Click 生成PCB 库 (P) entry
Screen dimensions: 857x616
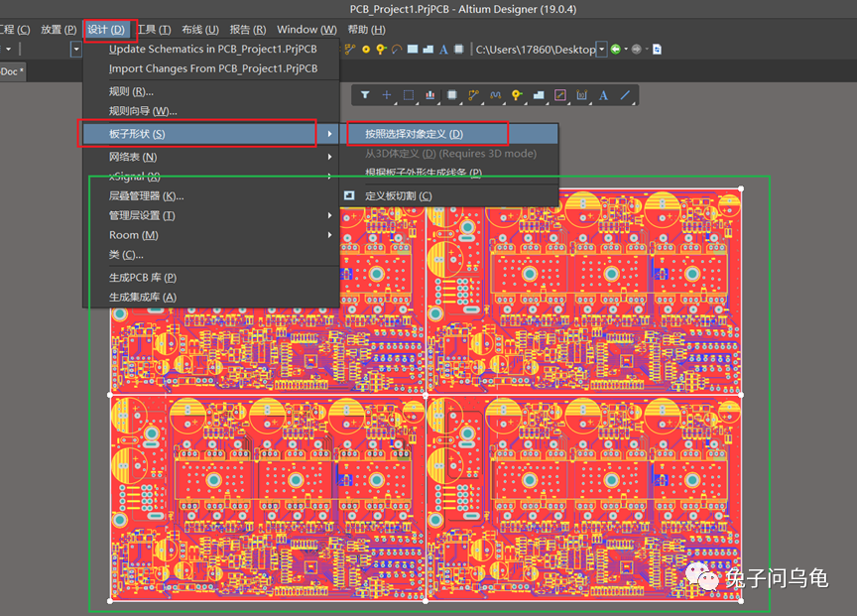[x=143, y=278]
